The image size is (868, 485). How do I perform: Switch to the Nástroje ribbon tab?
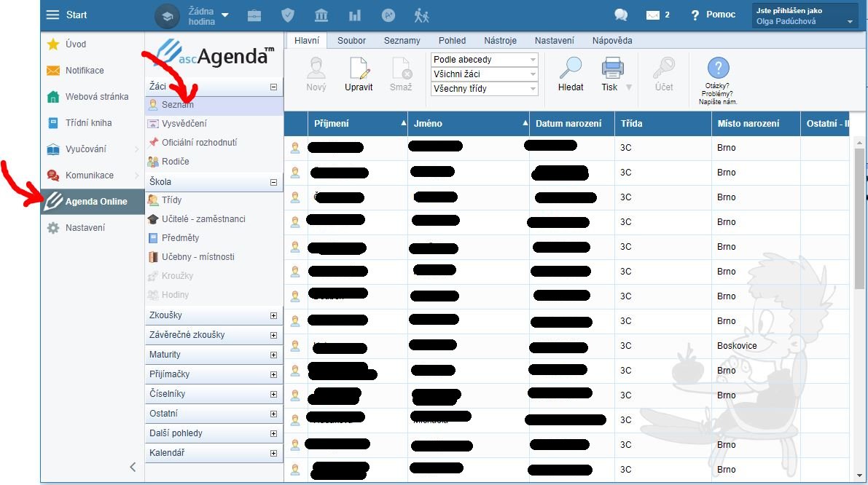click(x=500, y=41)
